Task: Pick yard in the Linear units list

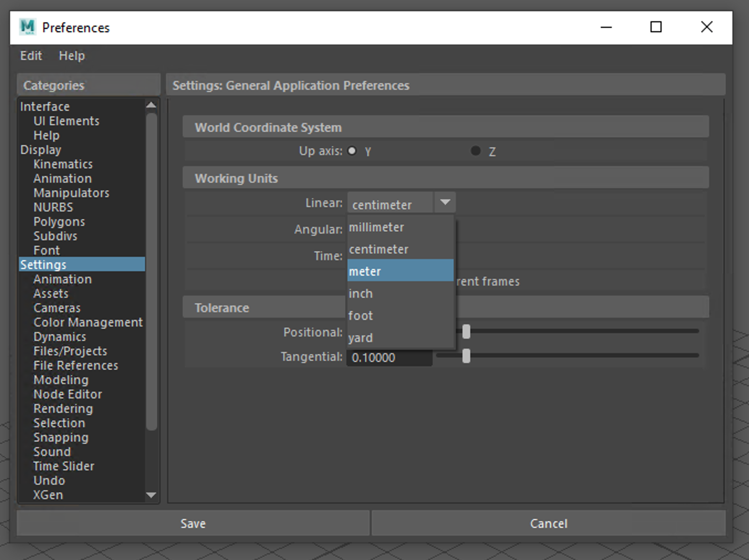Action: click(x=400, y=338)
